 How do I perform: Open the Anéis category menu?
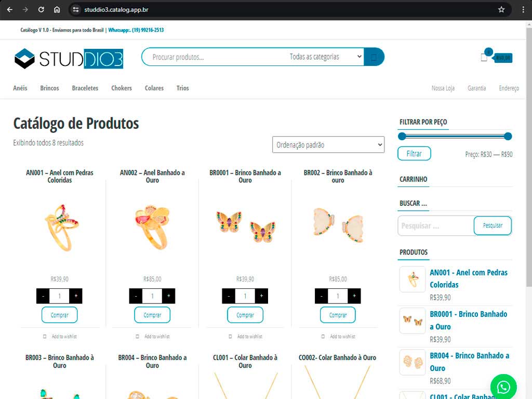click(x=20, y=88)
